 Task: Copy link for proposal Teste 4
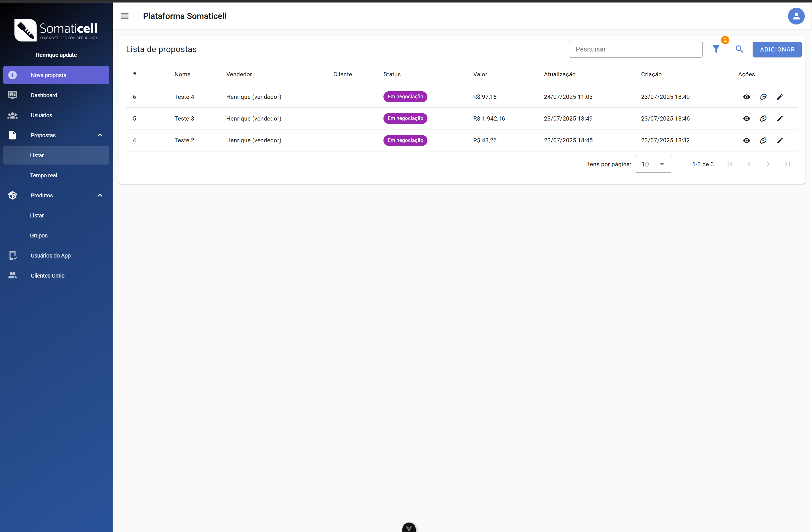click(763, 97)
